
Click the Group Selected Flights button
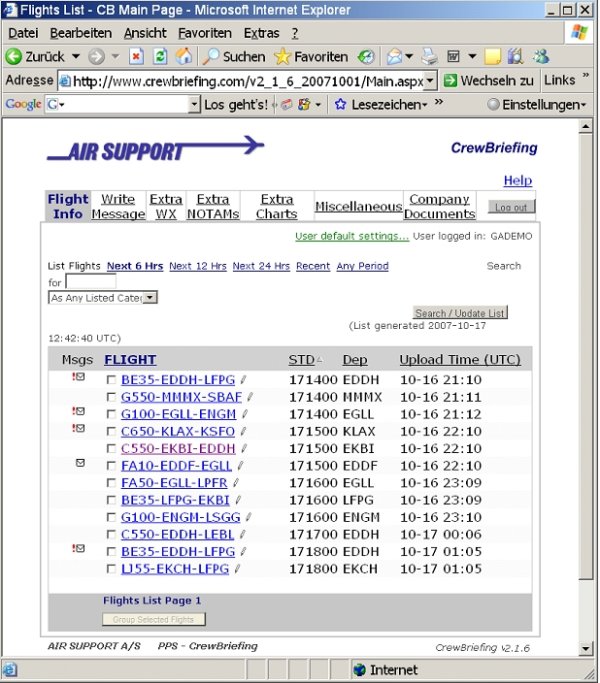tap(154, 619)
